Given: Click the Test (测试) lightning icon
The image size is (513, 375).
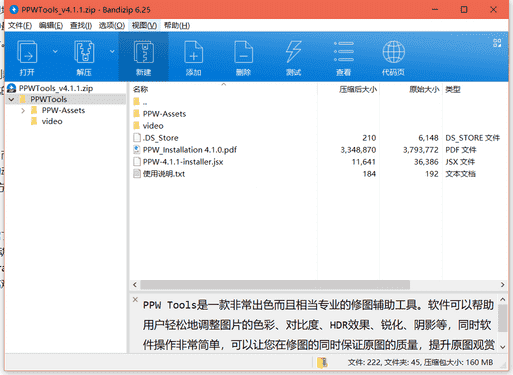Looking at the screenshot, I should pyautogui.click(x=294, y=52).
